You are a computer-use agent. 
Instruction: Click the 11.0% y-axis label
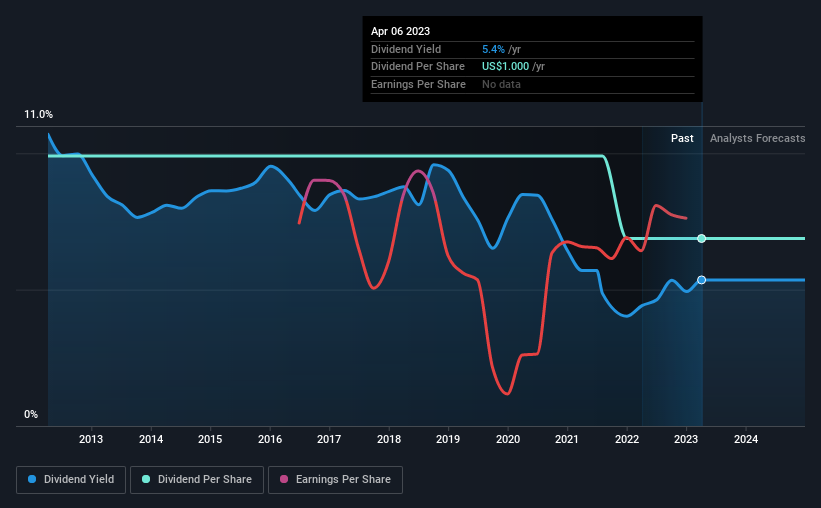point(39,115)
